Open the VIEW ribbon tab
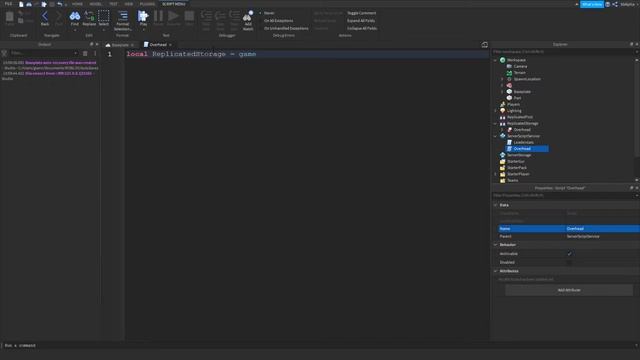Screen dimensions: 640x360 click(x=129, y=4)
